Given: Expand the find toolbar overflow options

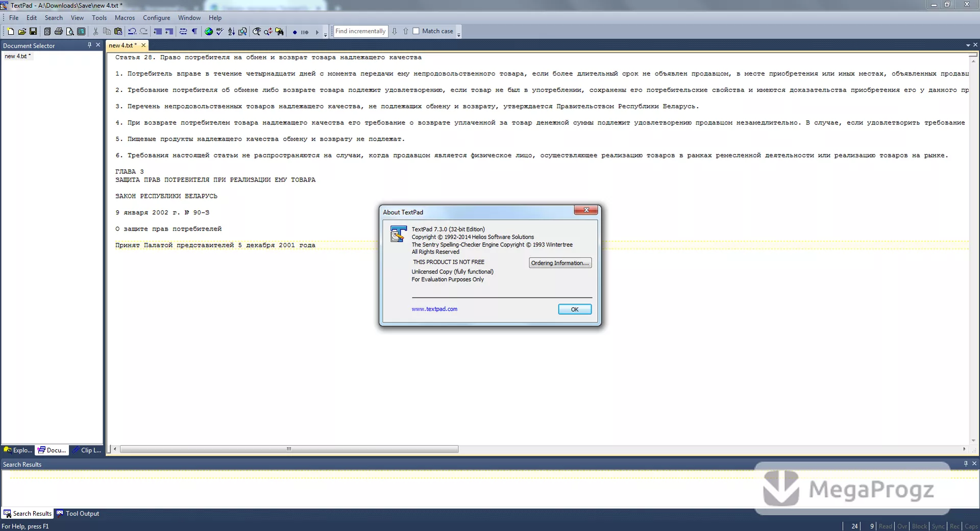Looking at the screenshot, I should click(x=459, y=35).
